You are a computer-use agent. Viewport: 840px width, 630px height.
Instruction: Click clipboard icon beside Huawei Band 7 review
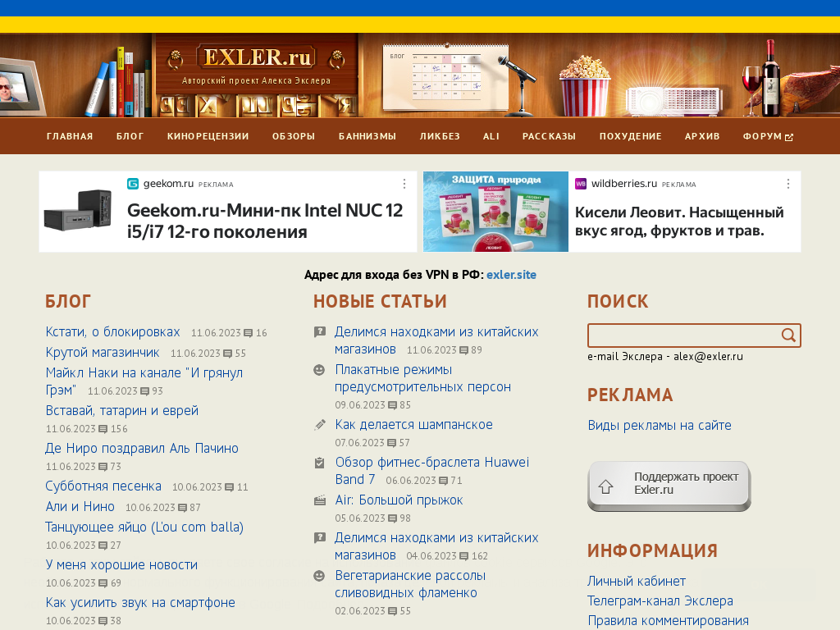[319, 463]
